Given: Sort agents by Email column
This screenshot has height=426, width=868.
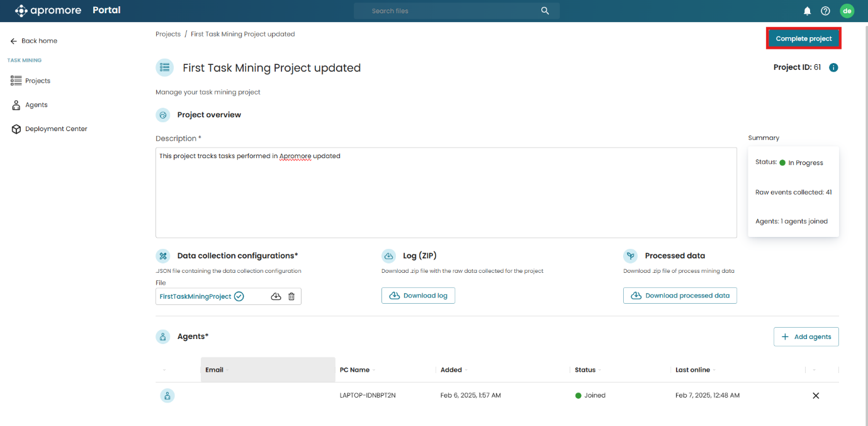Looking at the screenshot, I should (x=215, y=370).
